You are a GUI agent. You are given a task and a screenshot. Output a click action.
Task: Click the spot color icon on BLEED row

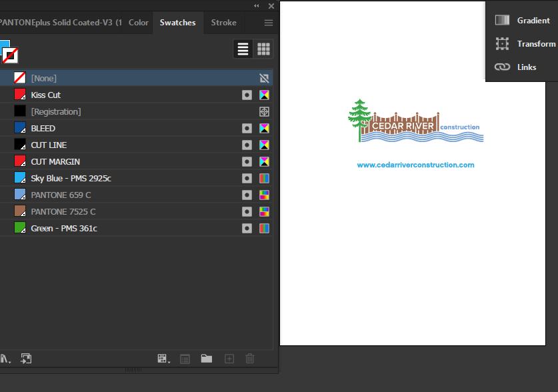[247, 129]
